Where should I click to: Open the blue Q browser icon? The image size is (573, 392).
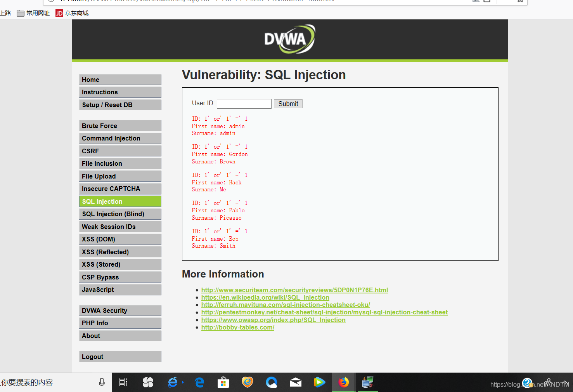click(272, 382)
